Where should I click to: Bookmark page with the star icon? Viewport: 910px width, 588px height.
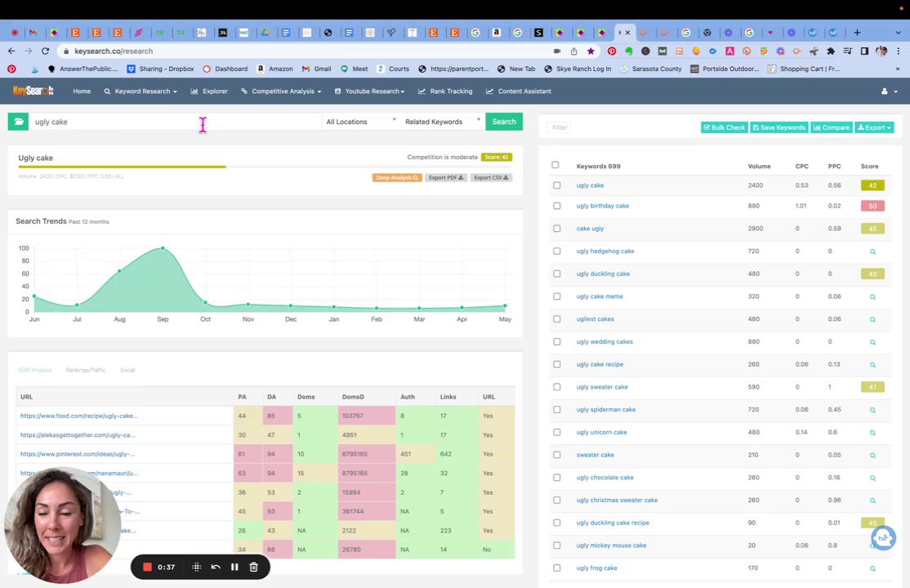[x=591, y=51]
